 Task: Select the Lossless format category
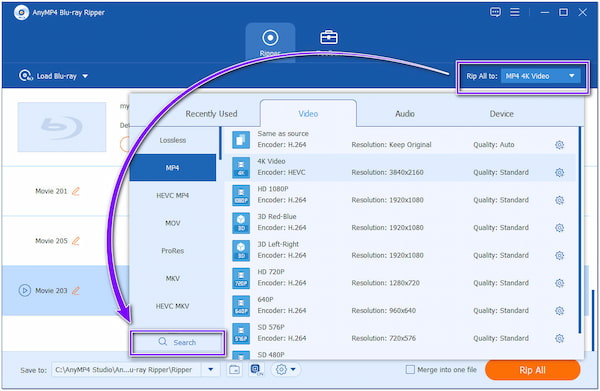[x=173, y=140]
